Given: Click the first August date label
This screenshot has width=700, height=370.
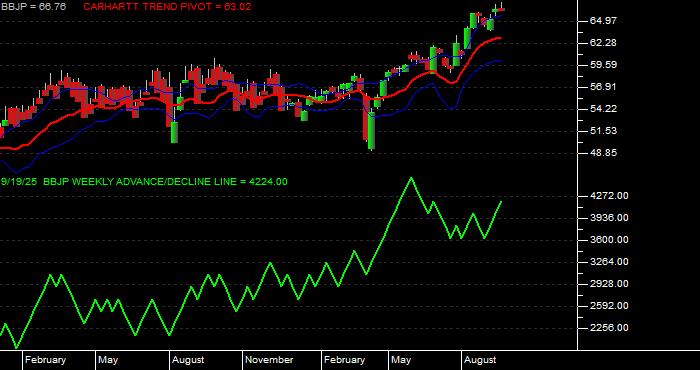Looking at the screenshot, I should [x=188, y=360].
